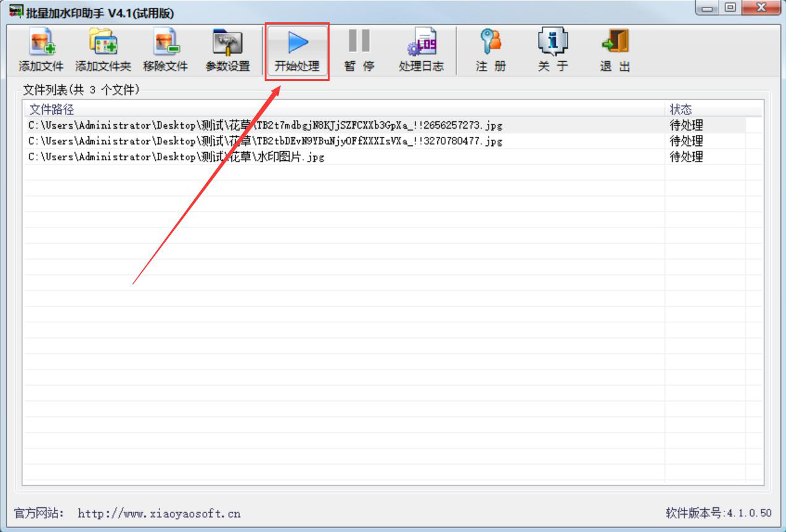Select the 水印图片.jpg file row

384,157
